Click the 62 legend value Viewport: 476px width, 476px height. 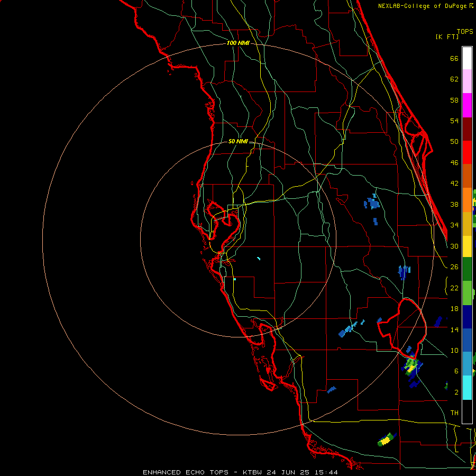(454, 79)
